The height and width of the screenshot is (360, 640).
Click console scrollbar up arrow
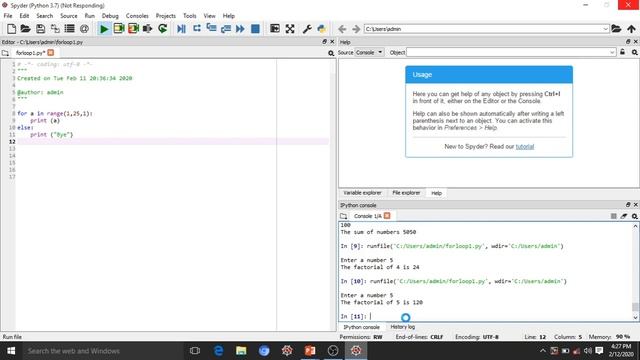[x=635, y=226]
